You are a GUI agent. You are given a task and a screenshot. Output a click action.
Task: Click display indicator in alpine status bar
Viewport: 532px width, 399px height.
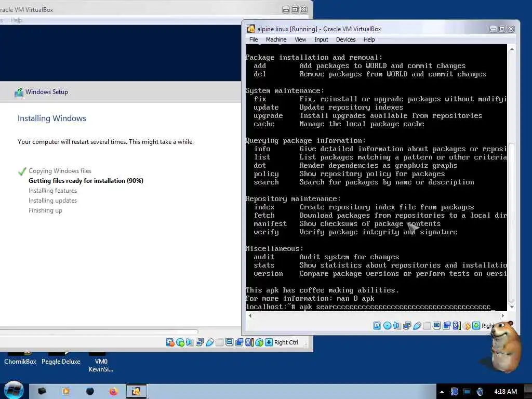(x=436, y=326)
